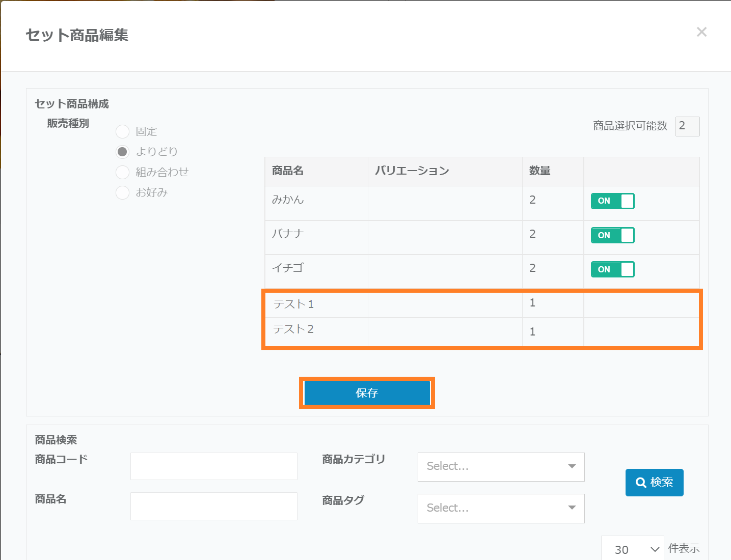
Task: Focus the 商品コード input field
Action: pyautogui.click(x=213, y=466)
